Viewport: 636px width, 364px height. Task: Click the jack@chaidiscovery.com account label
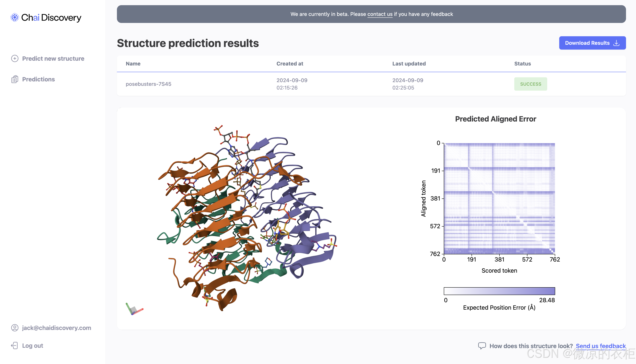(56, 328)
